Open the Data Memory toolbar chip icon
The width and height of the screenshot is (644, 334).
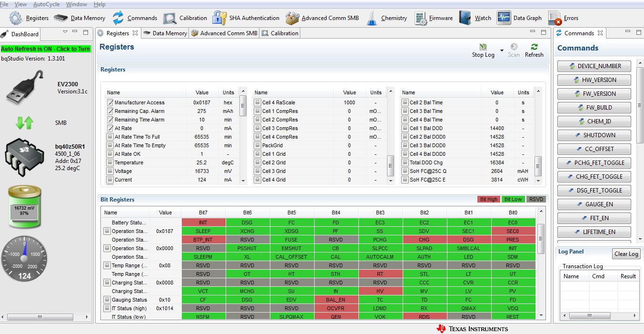[60, 18]
